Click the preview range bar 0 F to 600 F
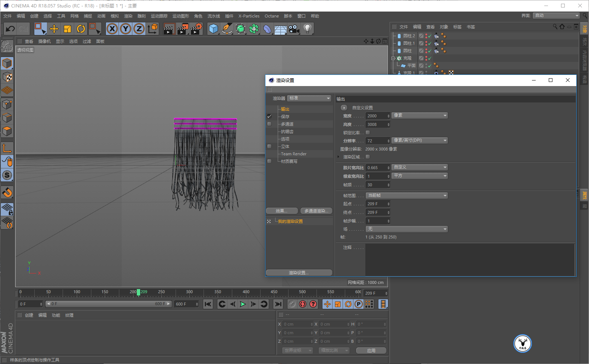 [x=108, y=304]
